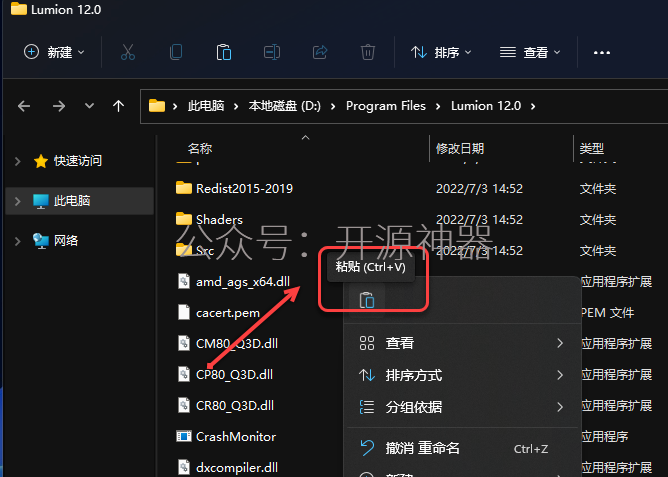Open 分组依据 submenu in context menu
This screenshot has height=477, width=668.
tap(462, 407)
